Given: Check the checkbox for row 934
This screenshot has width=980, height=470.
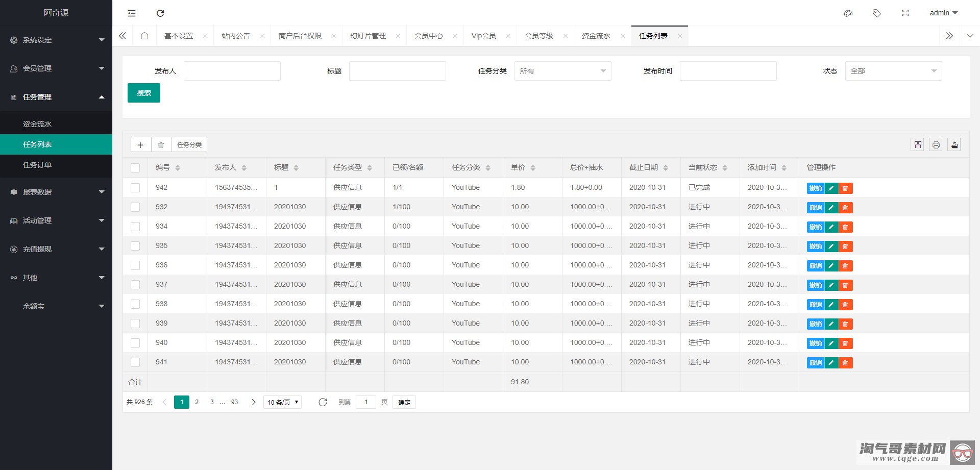Looking at the screenshot, I should coord(135,227).
